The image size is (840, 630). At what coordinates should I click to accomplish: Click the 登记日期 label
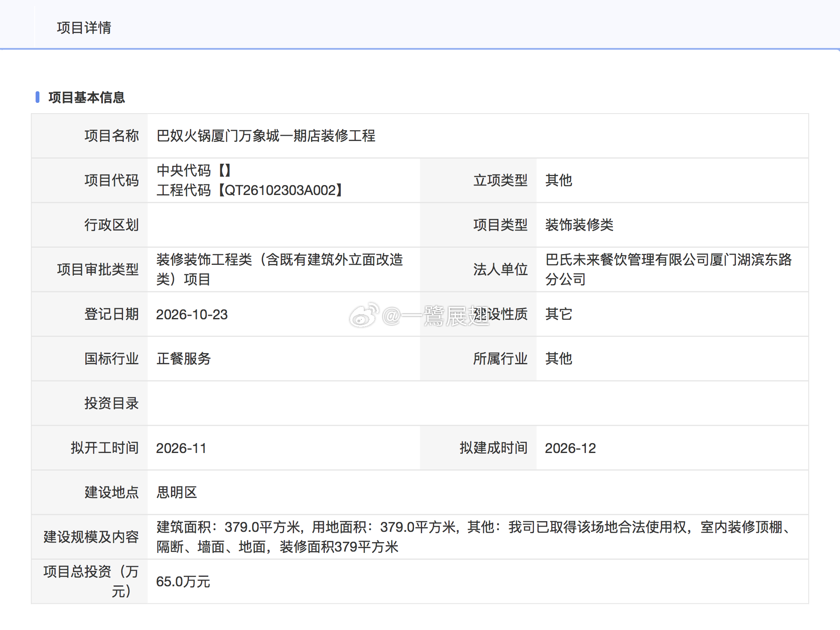[x=111, y=314]
